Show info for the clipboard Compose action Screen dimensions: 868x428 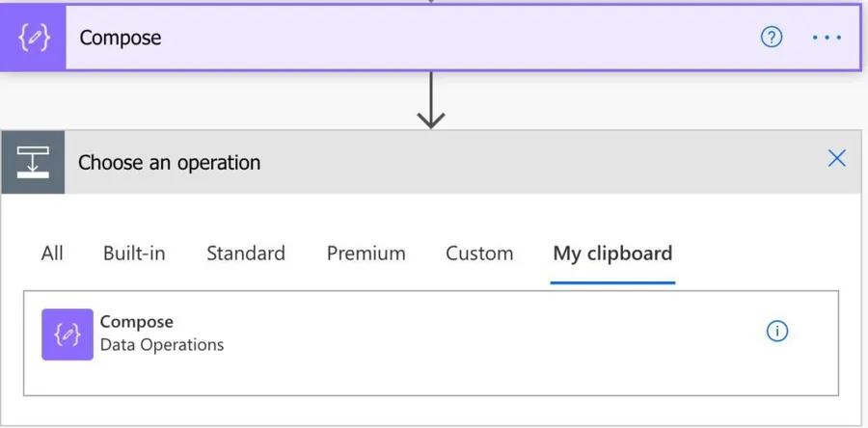pos(777,332)
